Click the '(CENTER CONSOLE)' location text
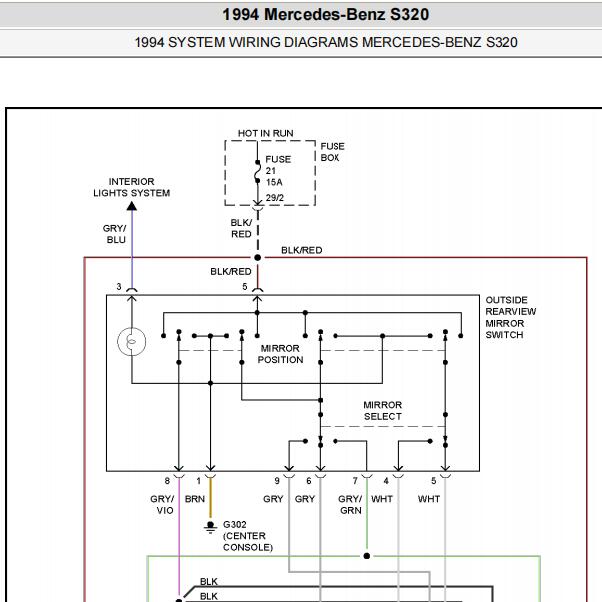Viewport: 602px width, 602px height. (x=248, y=541)
